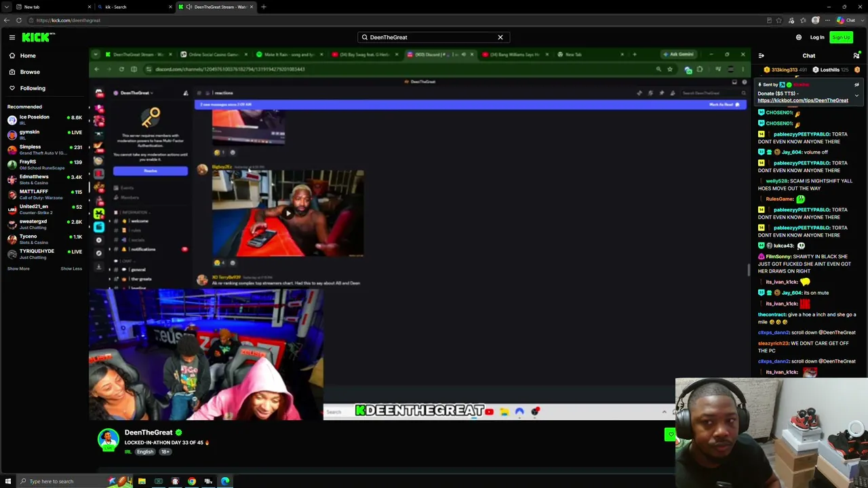Select the DeenTheGreat Stream browser tab
The width and height of the screenshot is (868, 488).
click(x=216, y=7)
